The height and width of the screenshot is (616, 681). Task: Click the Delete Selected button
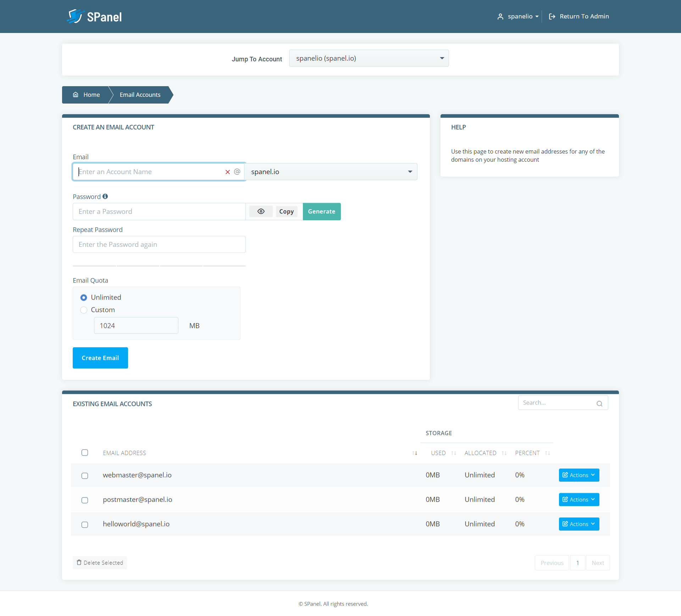100,562
